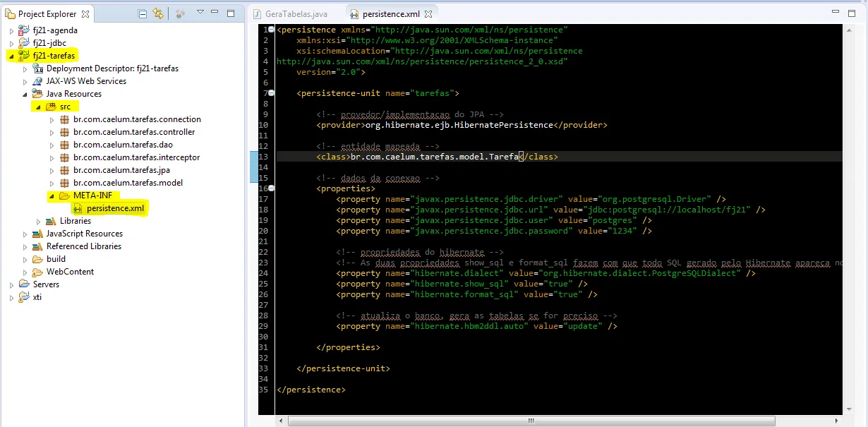Image resolution: width=868 pixels, height=427 pixels.
Task: Toggle Link with Editor in Project Explorer
Action: (x=158, y=13)
